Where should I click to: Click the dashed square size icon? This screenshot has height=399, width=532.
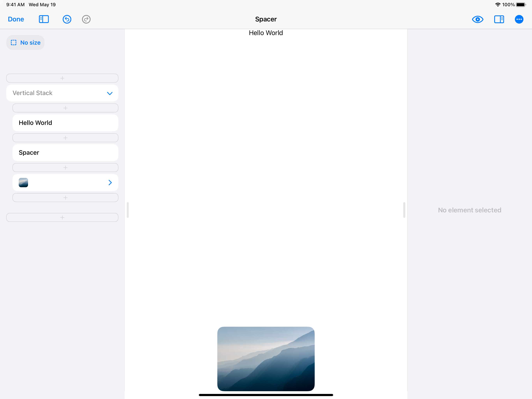tap(14, 43)
